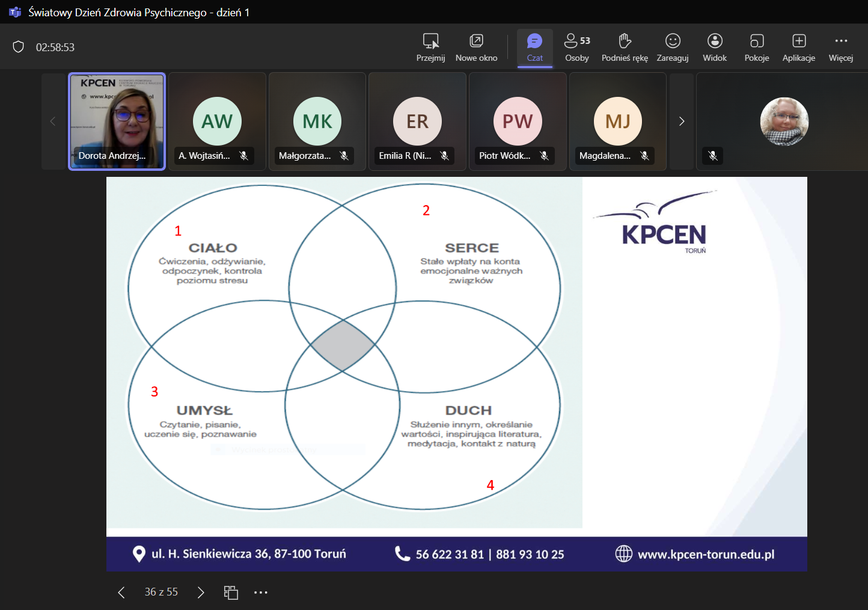868x610 pixels.
Task: Click the www.kpcen-torun.edu.pl address
Action: point(706,554)
